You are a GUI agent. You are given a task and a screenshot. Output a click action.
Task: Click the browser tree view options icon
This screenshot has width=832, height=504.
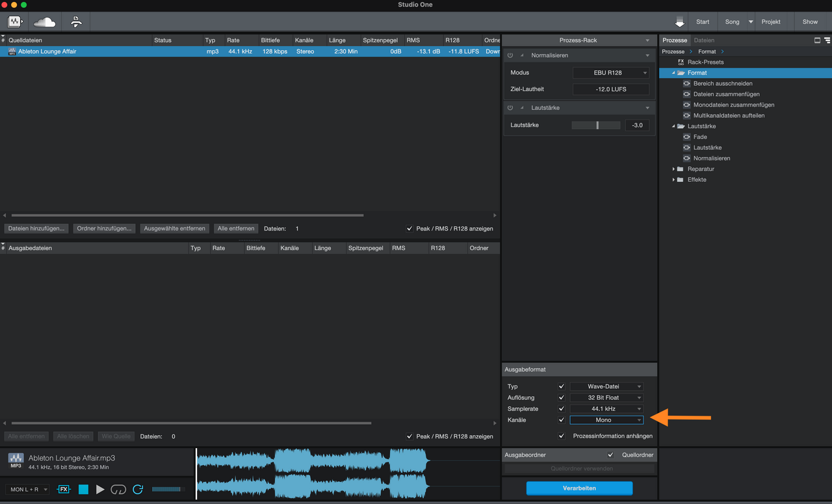[x=827, y=40]
